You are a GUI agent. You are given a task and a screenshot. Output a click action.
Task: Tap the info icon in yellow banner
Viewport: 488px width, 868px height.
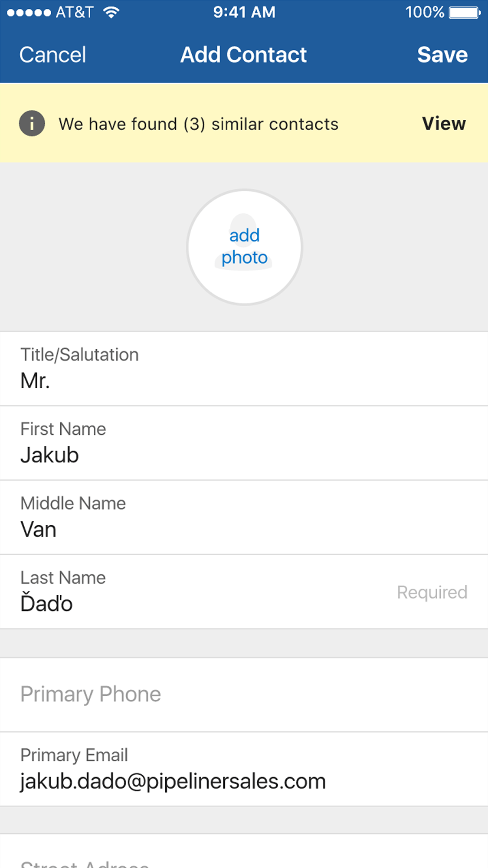(32, 124)
